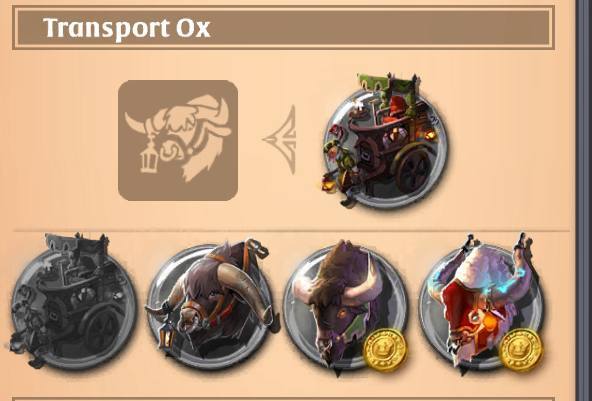Image resolution: width=592 pixels, height=401 pixels.
Task: Choose the greyed-out wagon skin
Action: coord(71,302)
